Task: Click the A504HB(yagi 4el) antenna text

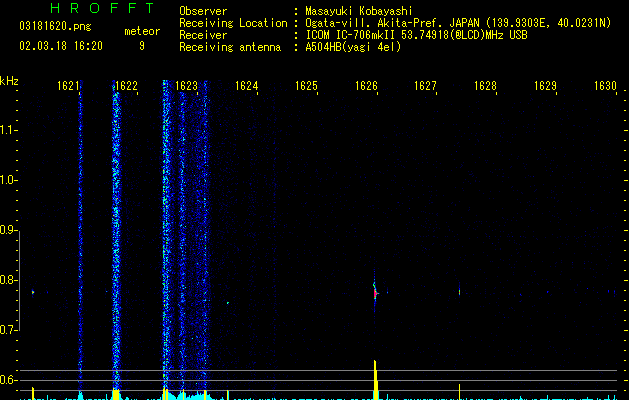Action: coord(353,47)
